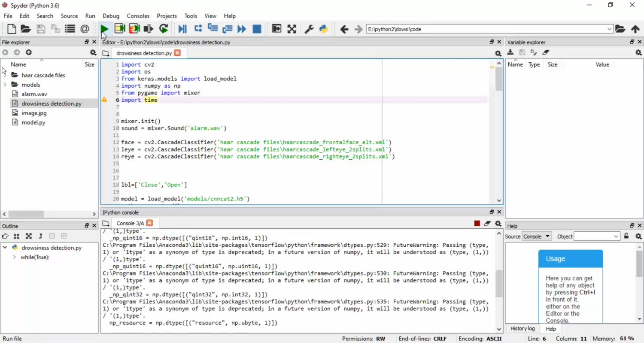Toggle maximize current pane icon
Image resolution: width=644 pixels, height=343 pixels.
pyautogui.click(x=276, y=29)
